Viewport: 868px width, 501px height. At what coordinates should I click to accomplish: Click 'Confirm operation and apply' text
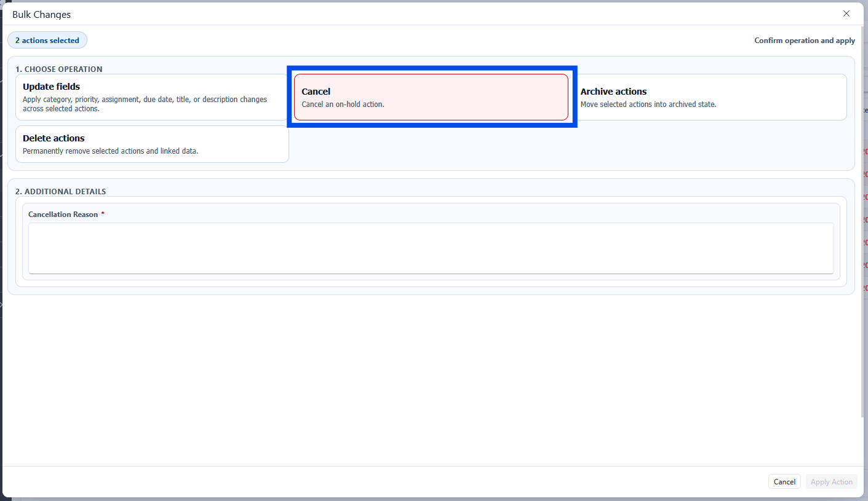pyautogui.click(x=804, y=41)
